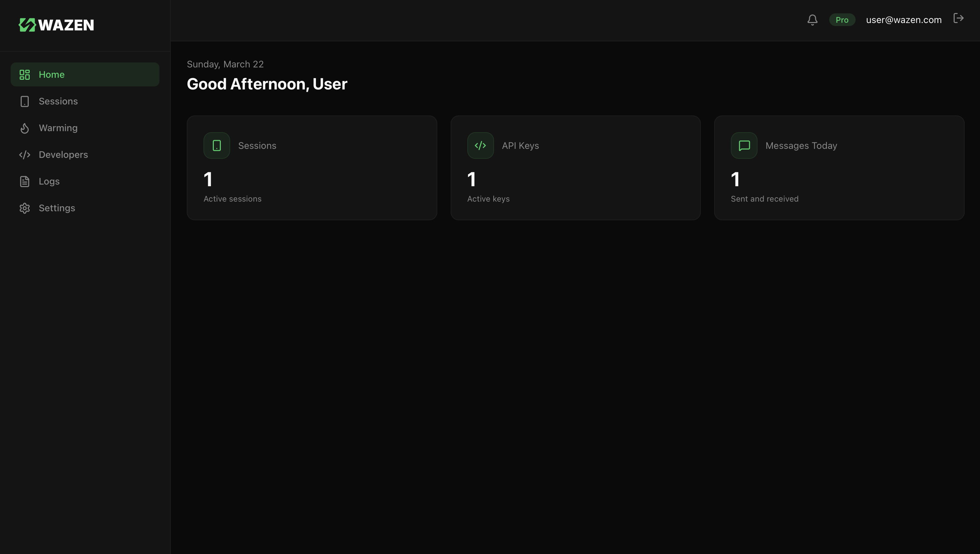Viewport: 980px width, 554px height.
Task: Open the Messages Today card
Action: pos(839,168)
